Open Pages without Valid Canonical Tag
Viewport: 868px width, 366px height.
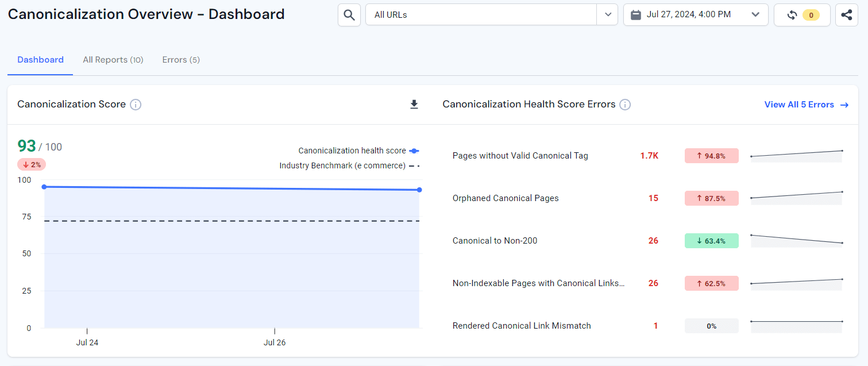[520, 156]
